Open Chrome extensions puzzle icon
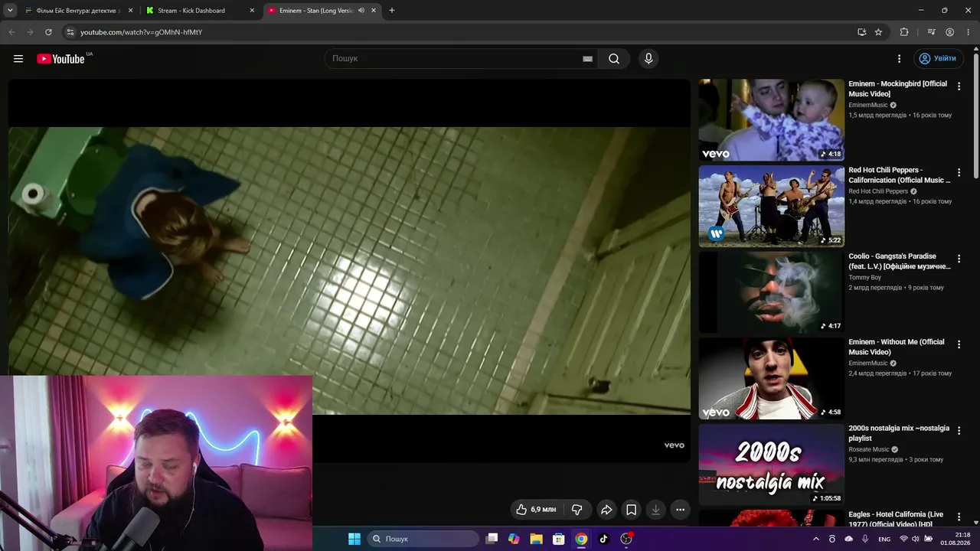The height and width of the screenshot is (551, 980). pyautogui.click(x=904, y=32)
